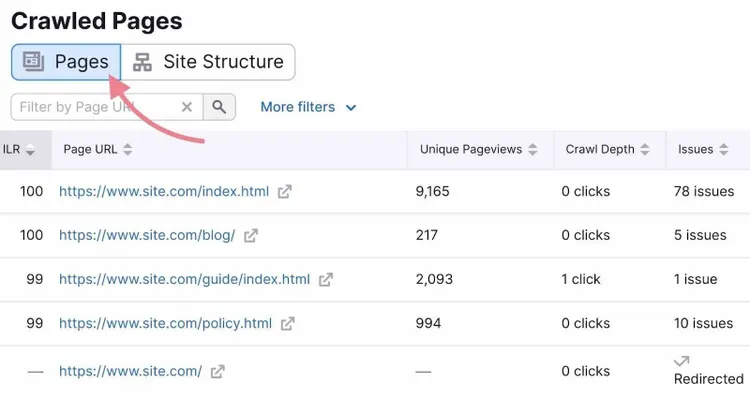Click external link icon beside blog/ URL
750x397 pixels.
click(251, 236)
